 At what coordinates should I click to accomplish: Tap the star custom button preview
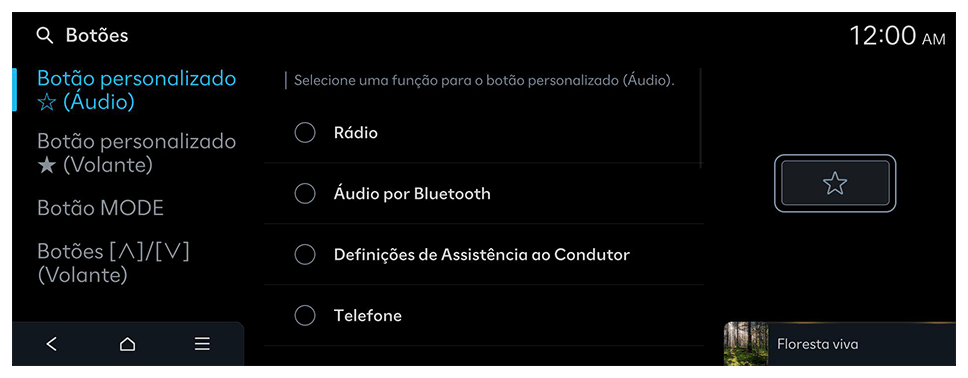pos(835,183)
